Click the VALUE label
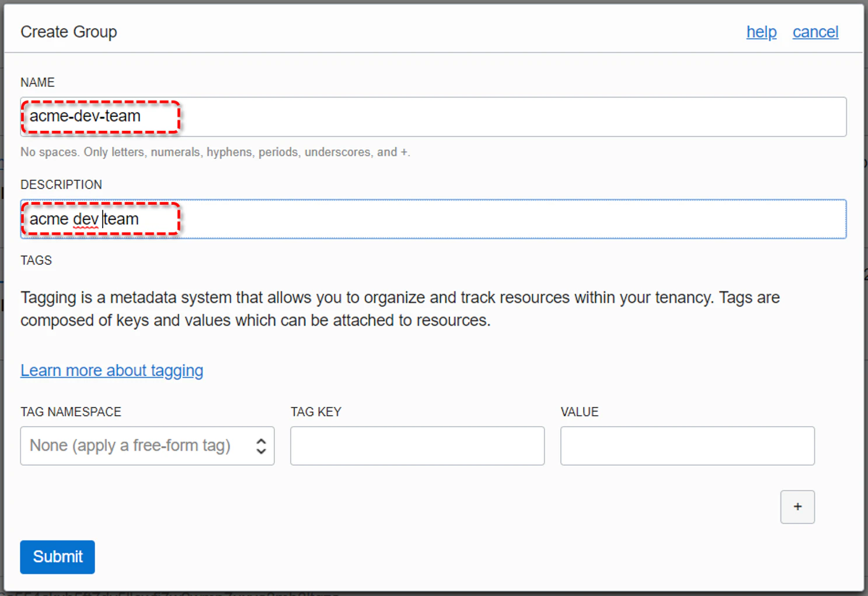 pyautogui.click(x=580, y=412)
